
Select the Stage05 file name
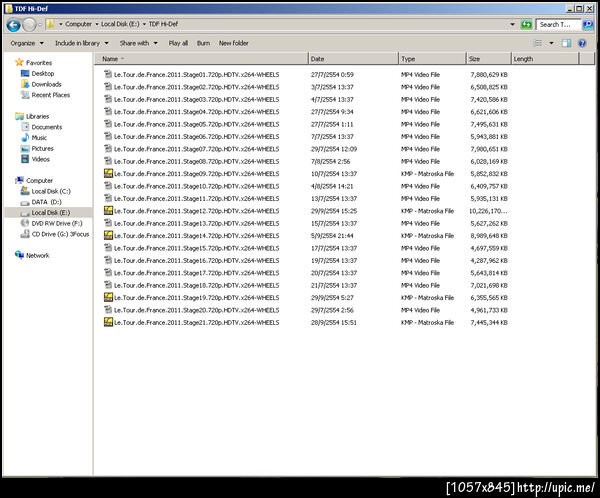coord(196,124)
